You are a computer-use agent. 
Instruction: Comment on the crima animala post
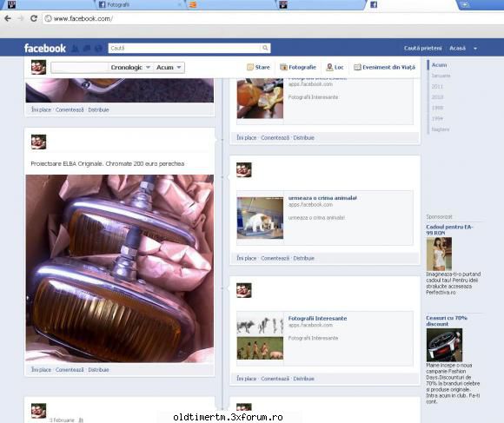click(x=275, y=258)
